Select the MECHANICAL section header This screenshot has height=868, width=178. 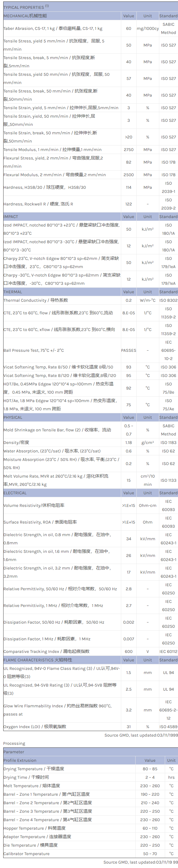tap(25, 16)
